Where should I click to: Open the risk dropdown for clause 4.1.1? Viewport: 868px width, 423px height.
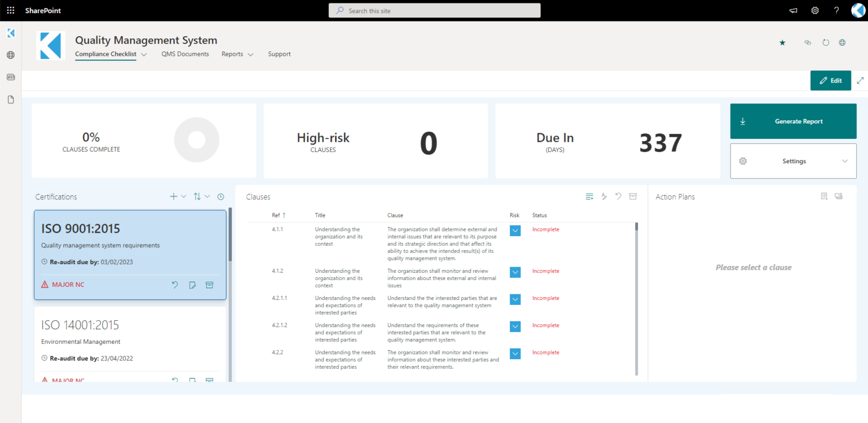(x=515, y=230)
